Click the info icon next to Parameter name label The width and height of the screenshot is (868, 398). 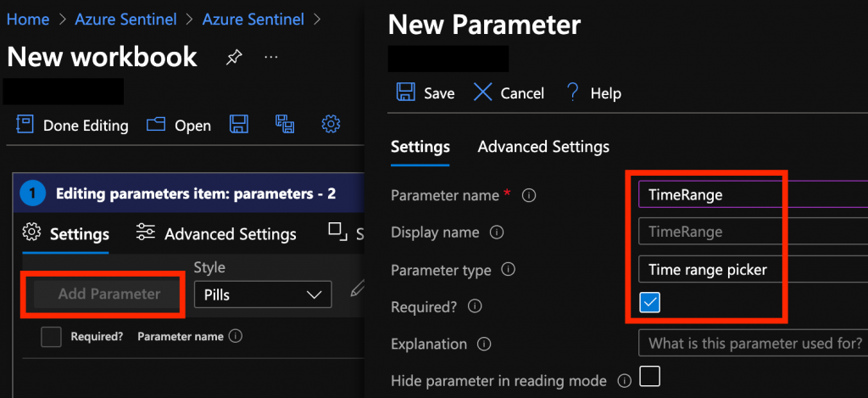[529, 196]
